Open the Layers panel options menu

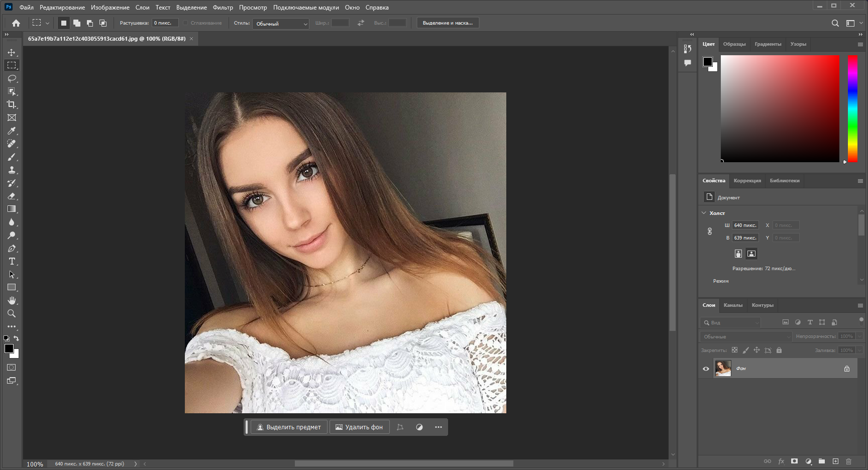coord(860,305)
